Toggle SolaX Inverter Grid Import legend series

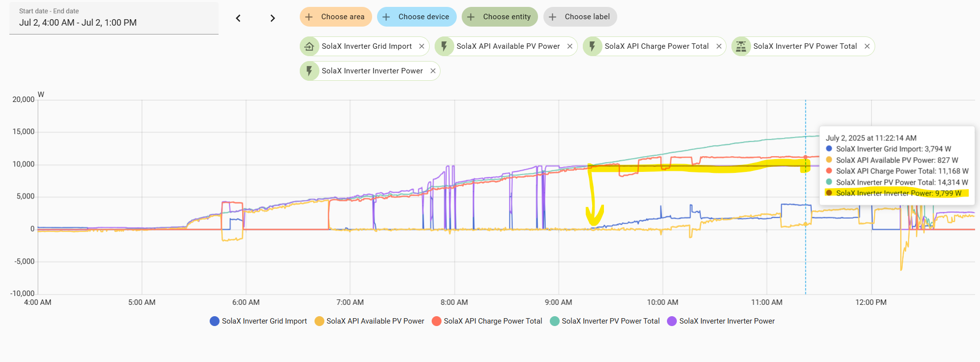click(x=258, y=321)
